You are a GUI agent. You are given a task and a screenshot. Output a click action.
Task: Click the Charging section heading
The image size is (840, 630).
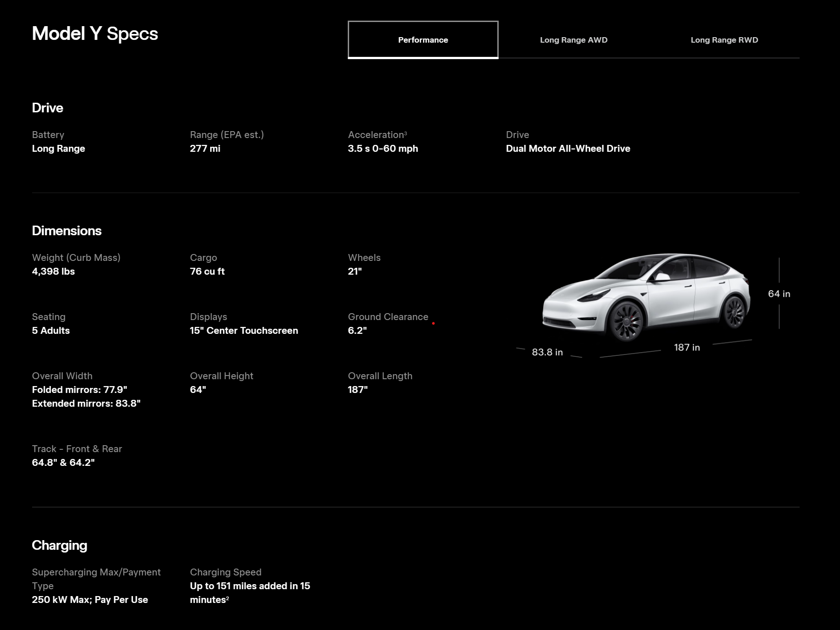click(60, 545)
